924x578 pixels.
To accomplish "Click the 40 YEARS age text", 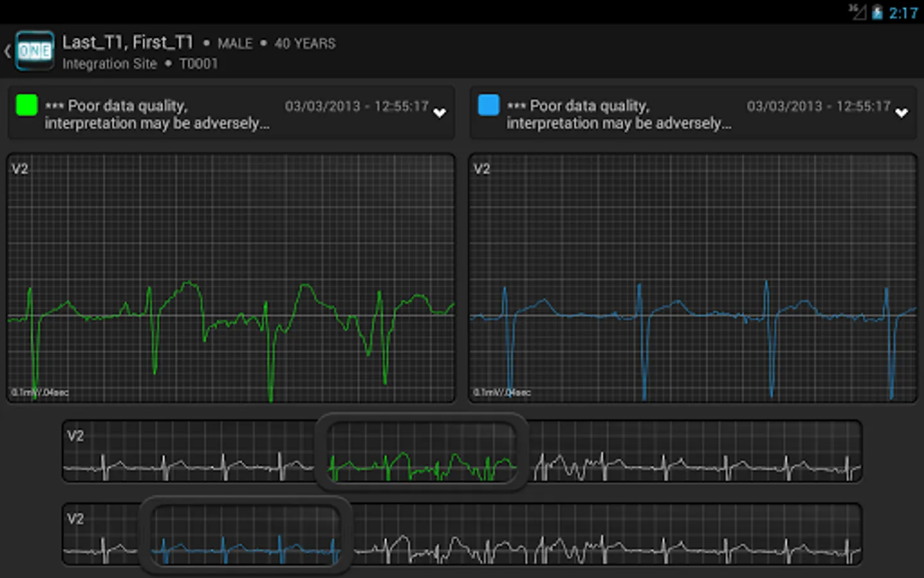I will (305, 44).
